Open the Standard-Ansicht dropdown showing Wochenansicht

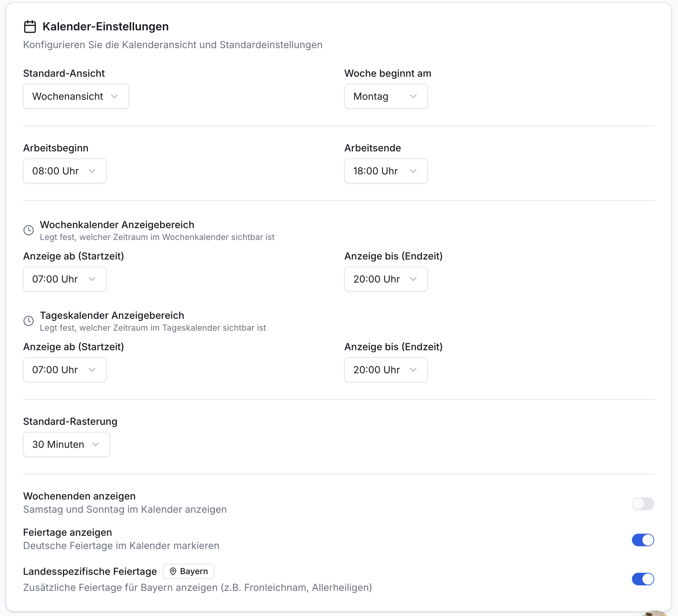(76, 96)
